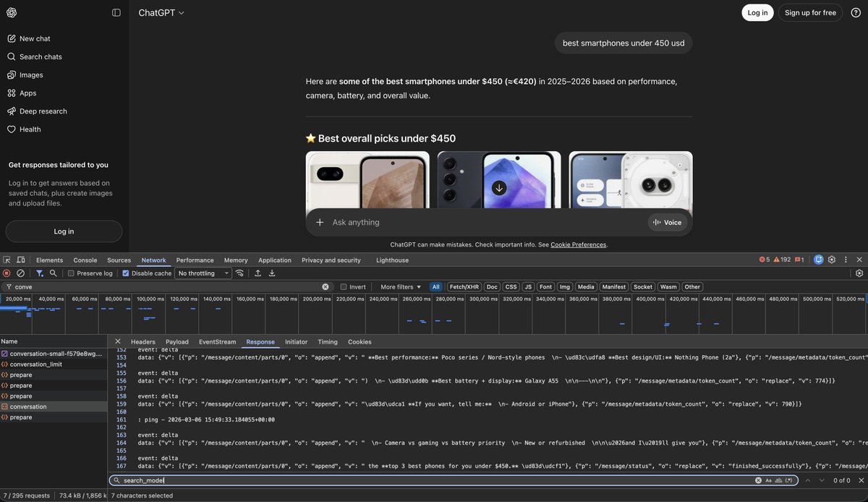This screenshot has height=502, width=868.
Task: Collapse the sidebar with the panel icon
Action: pos(116,12)
